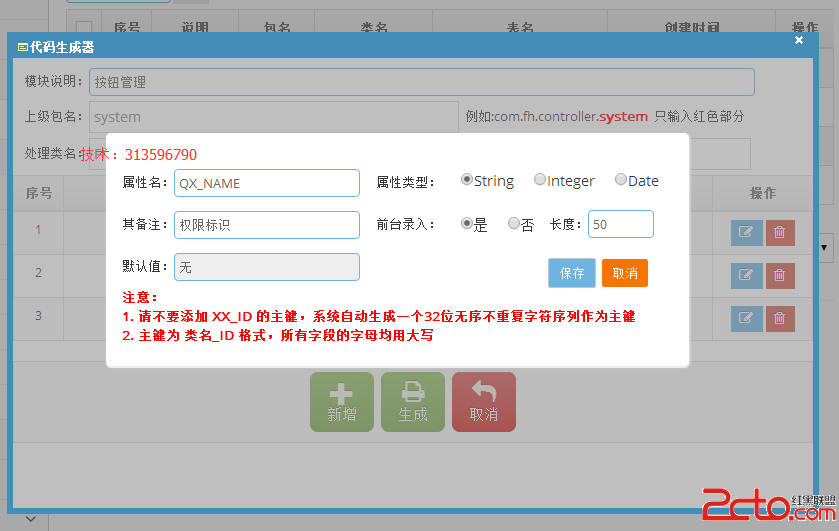The width and height of the screenshot is (839, 531).
Task: Click the 上级包名 field showing system
Action: 274,117
